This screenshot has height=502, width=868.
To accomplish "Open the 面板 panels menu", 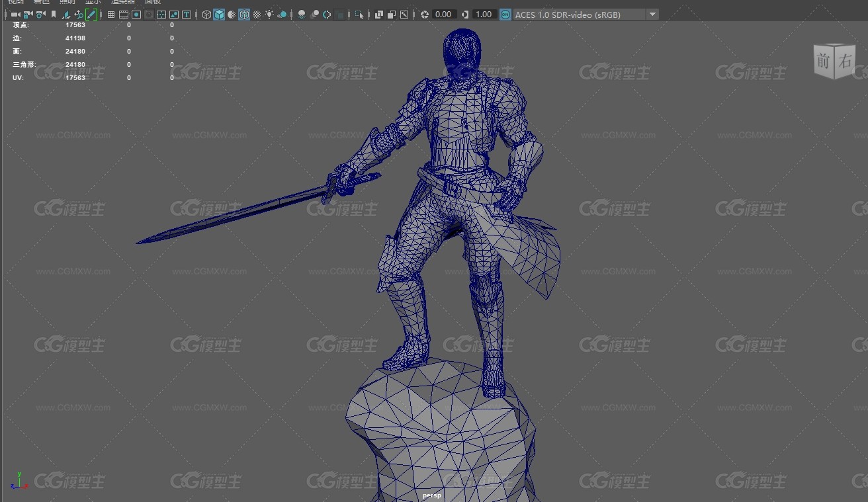I will click(153, 2).
